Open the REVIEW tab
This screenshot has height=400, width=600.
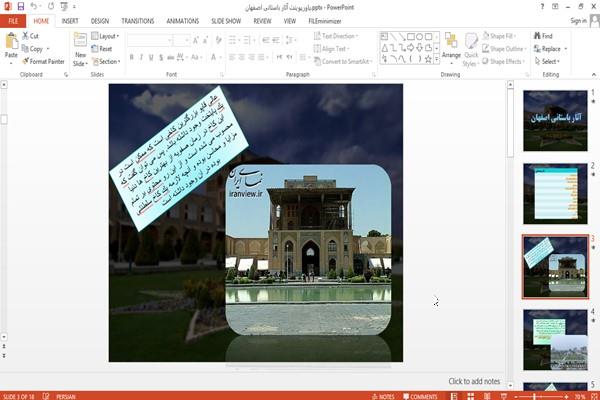262,21
